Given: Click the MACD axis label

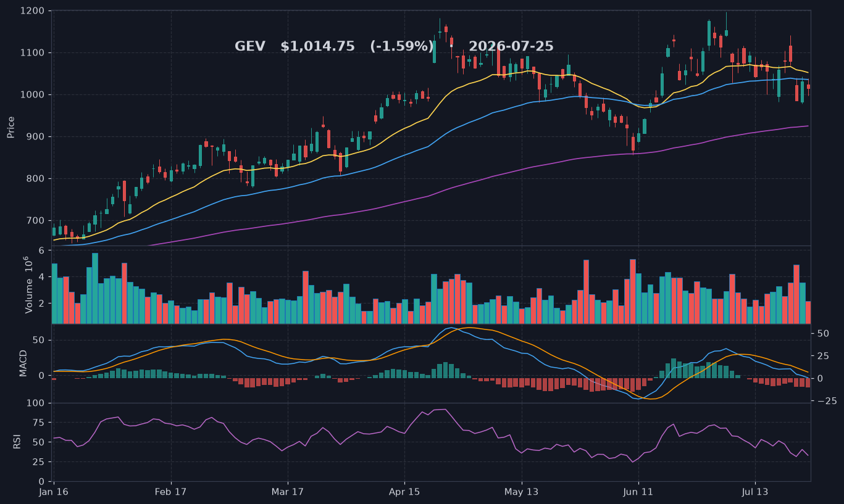Looking at the screenshot, I should click(23, 363).
